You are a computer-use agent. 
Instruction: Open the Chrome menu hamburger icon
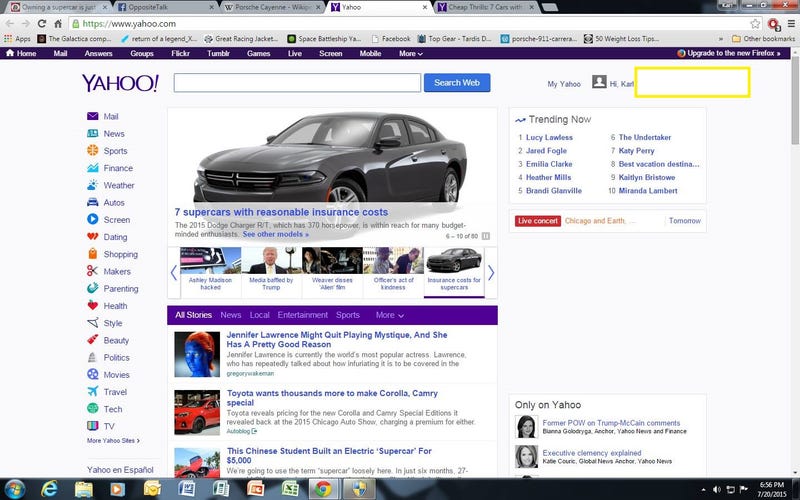pos(791,23)
